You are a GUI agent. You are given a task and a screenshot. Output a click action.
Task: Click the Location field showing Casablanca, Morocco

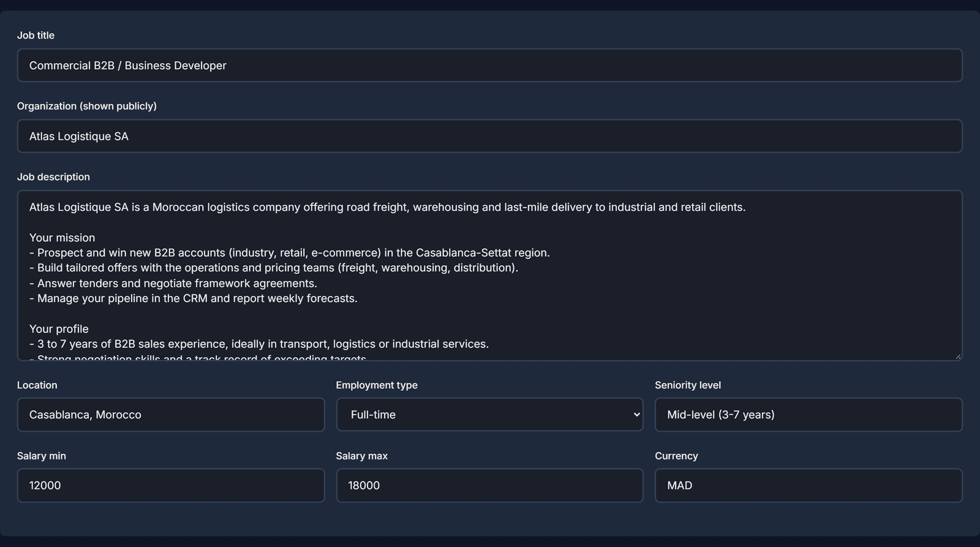coord(171,415)
